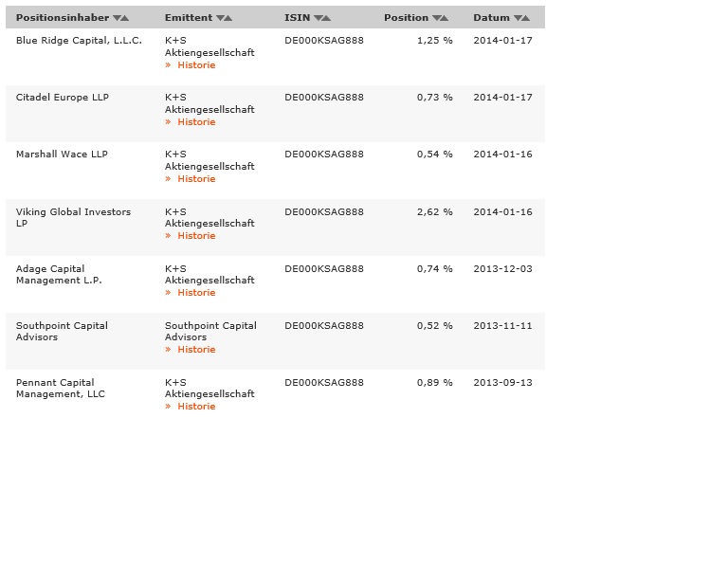Screen dimensions: 728x582
Task: Click the down sort arrow beside ISIN
Action: [318, 18]
